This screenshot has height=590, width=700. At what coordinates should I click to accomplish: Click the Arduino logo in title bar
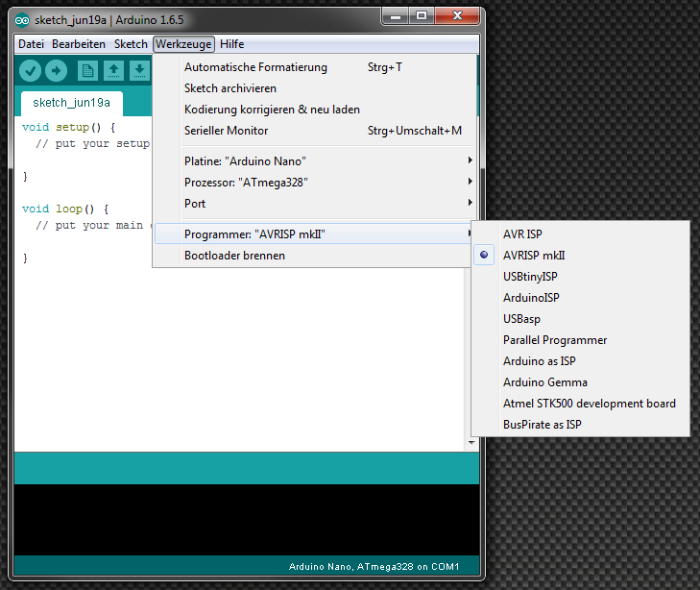(x=22, y=20)
